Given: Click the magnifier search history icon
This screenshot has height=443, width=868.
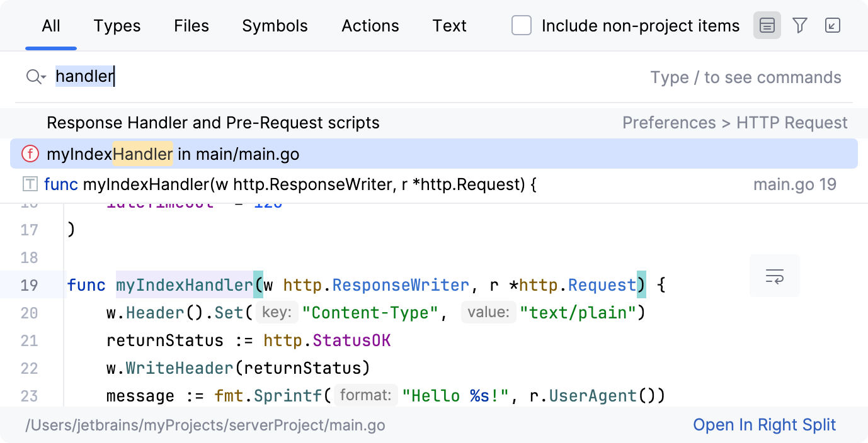Looking at the screenshot, I should click(x=35, y=77).
